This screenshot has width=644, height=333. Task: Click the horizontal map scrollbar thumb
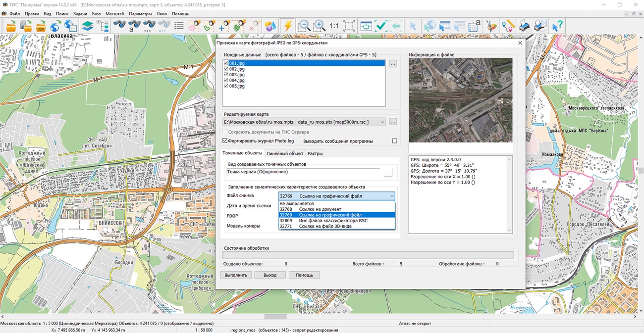pos(275,317)
